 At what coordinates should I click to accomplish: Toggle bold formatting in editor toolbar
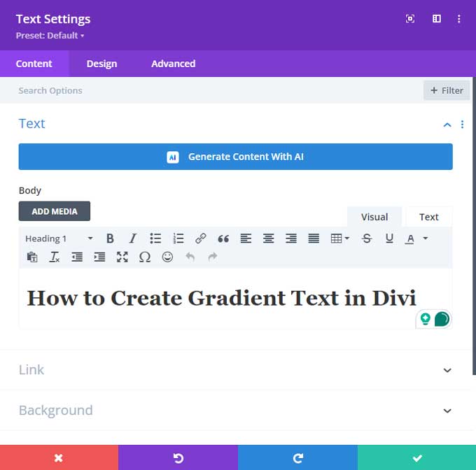[x=110, y=238]
